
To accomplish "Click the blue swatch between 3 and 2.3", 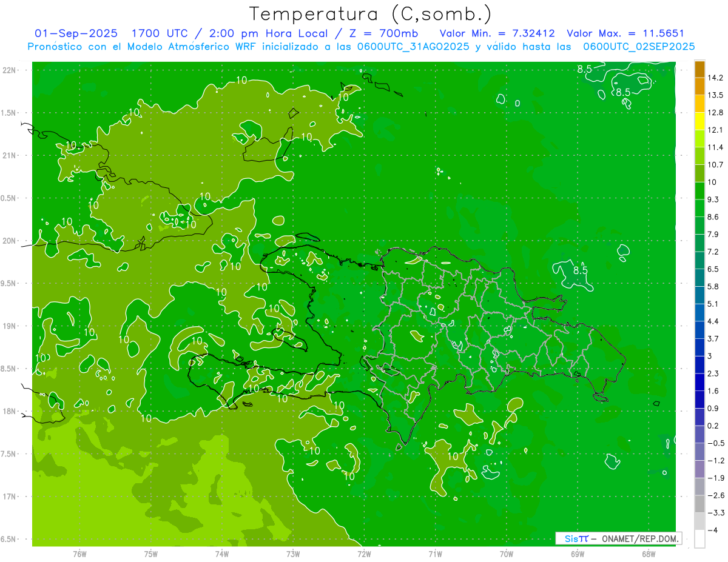I will click(699, 364).
